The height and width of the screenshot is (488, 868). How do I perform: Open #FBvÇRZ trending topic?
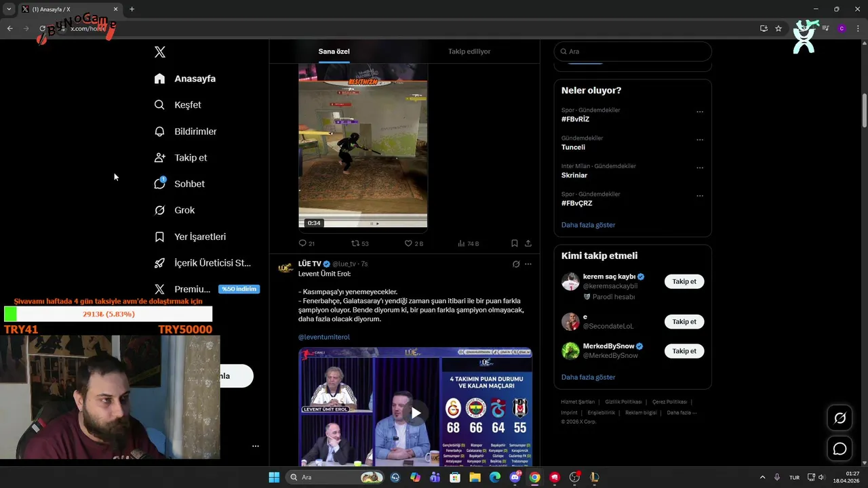576,203
